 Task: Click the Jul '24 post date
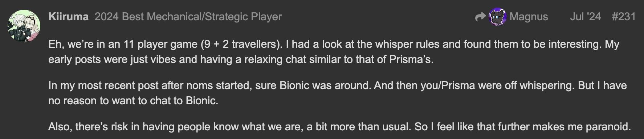coord(585,17)
